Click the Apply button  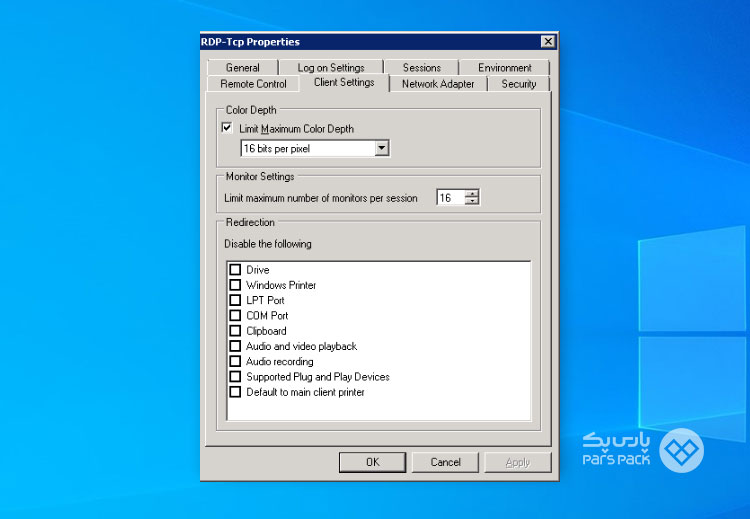[x=518, y=462]
